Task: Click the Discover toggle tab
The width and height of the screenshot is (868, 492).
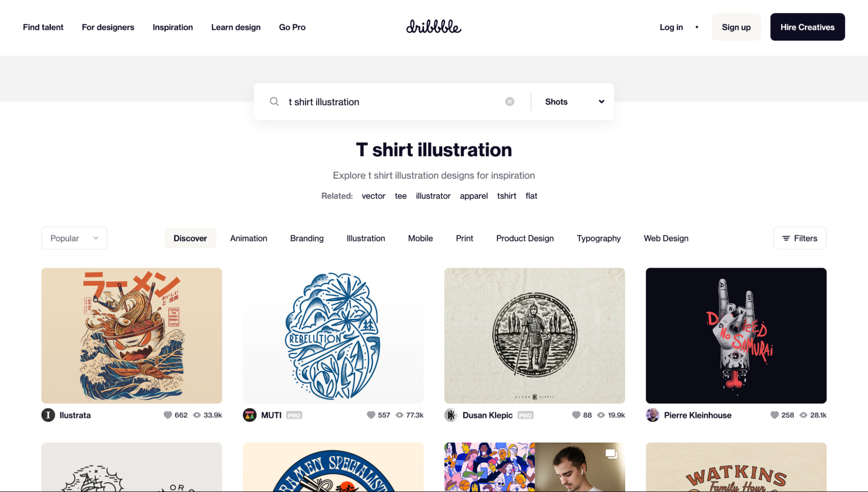Action: [x=190, y=238]
